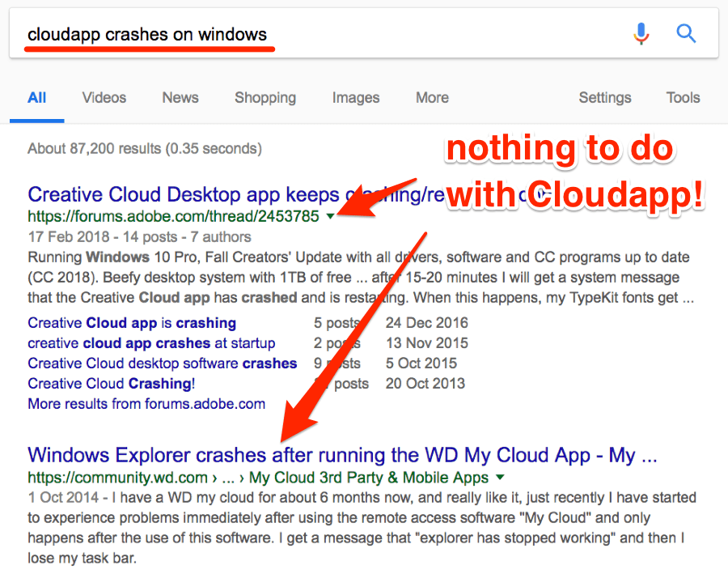Open the Settings menu
This screenshot has height=578, width=728.
pyautogui.click(x=605, y=98)
